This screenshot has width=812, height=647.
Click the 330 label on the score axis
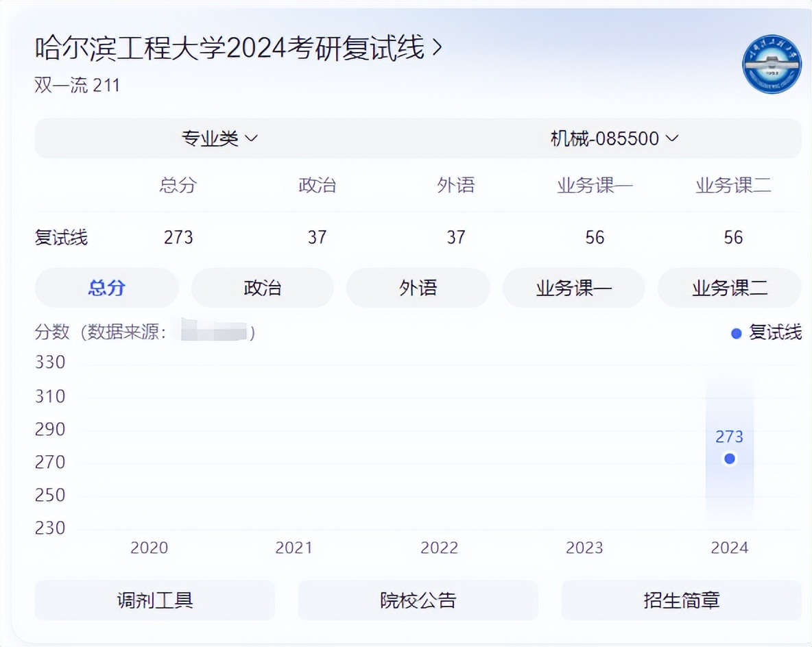50,363
